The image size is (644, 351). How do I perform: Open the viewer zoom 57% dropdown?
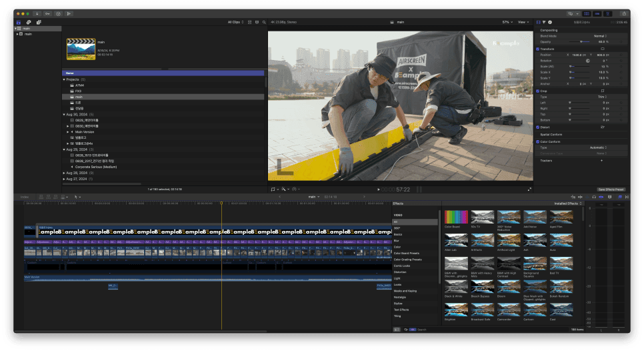click(507, 22)
